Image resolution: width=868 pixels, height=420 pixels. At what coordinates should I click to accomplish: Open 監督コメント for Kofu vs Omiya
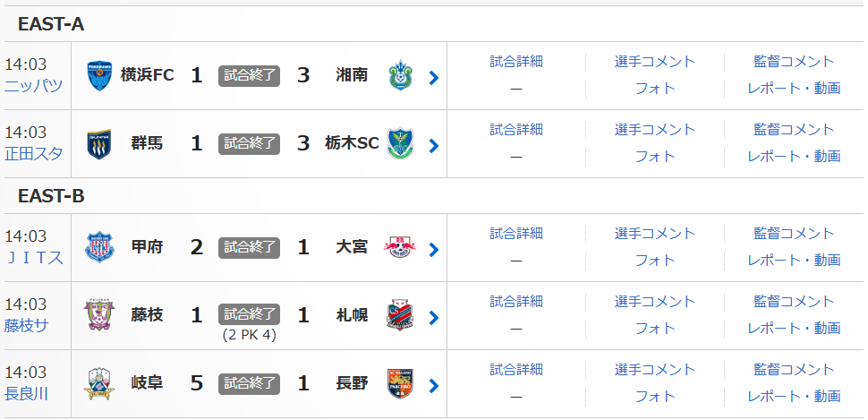point(794,234)
